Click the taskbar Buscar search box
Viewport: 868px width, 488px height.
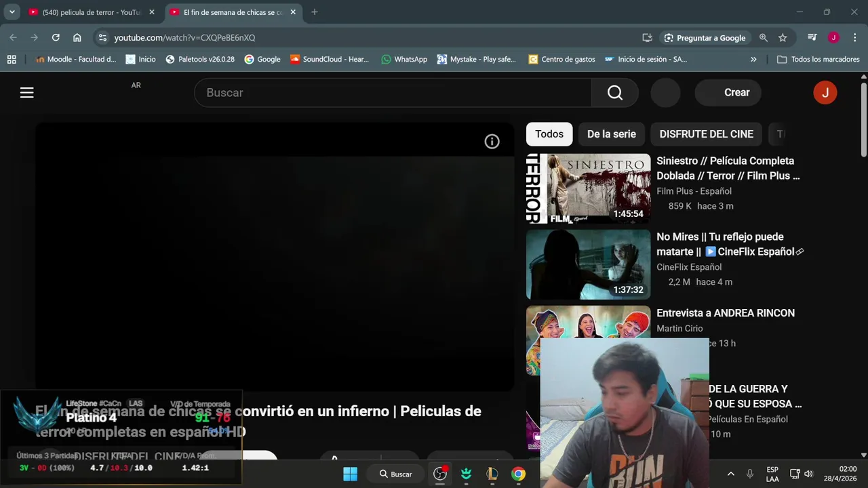coord(397,474)
